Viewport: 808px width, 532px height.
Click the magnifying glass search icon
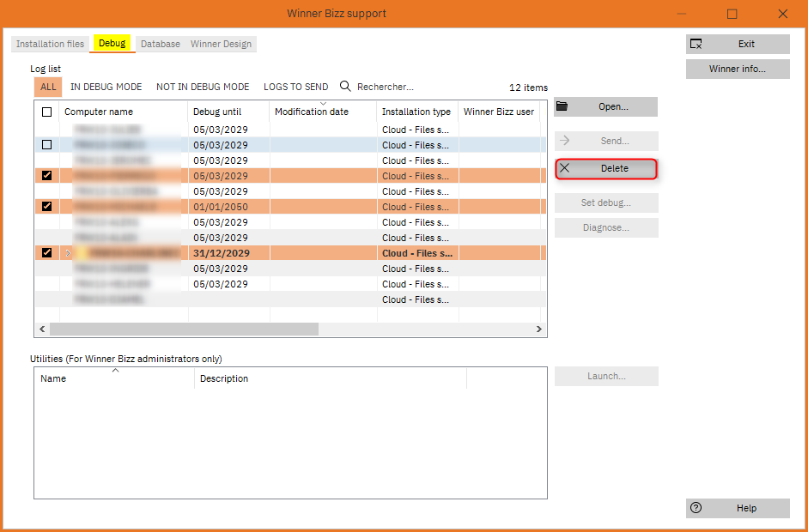click(345, 87)
